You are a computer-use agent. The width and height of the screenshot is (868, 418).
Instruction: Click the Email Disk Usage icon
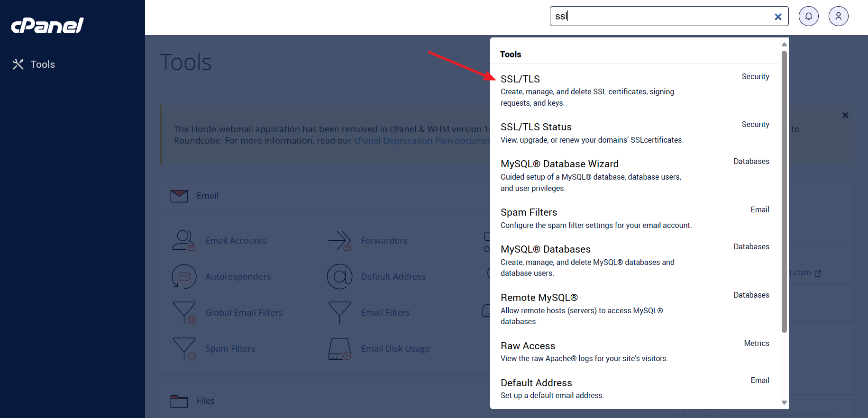(339, 349)
